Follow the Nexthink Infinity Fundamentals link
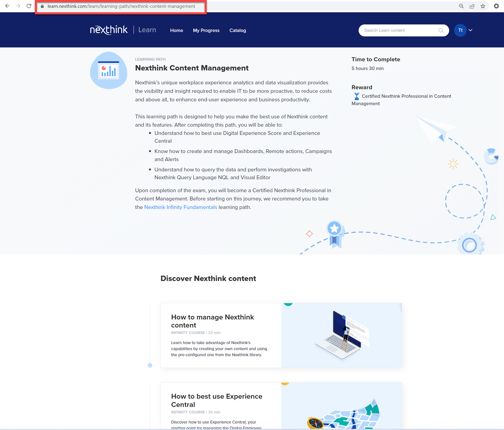 tap(181, 207)
